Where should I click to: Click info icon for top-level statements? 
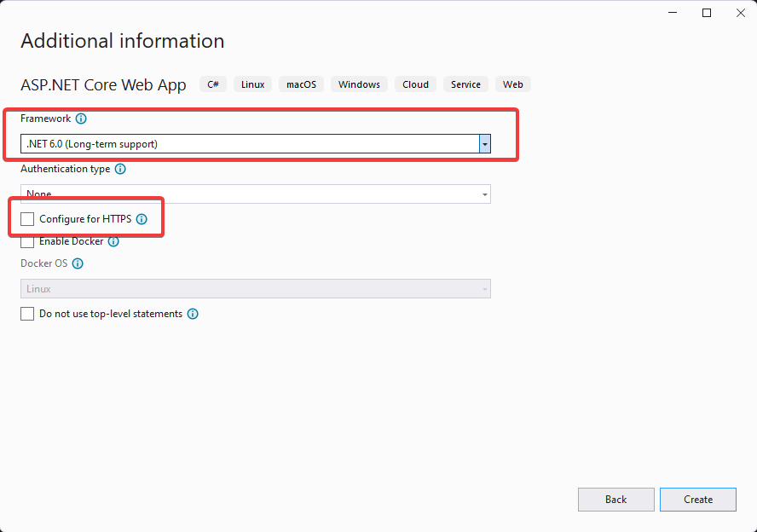point(193,314)
